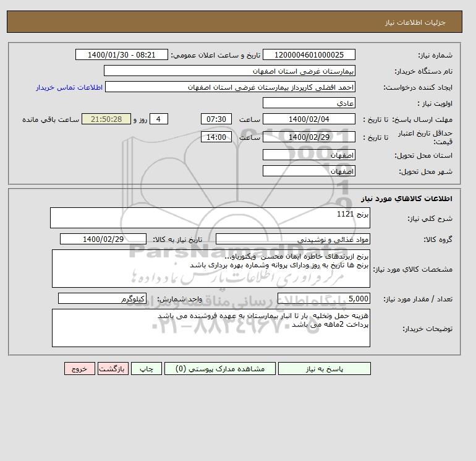Click delivery city field اصفهان
476x461 pixels.
tap(308, 171)
